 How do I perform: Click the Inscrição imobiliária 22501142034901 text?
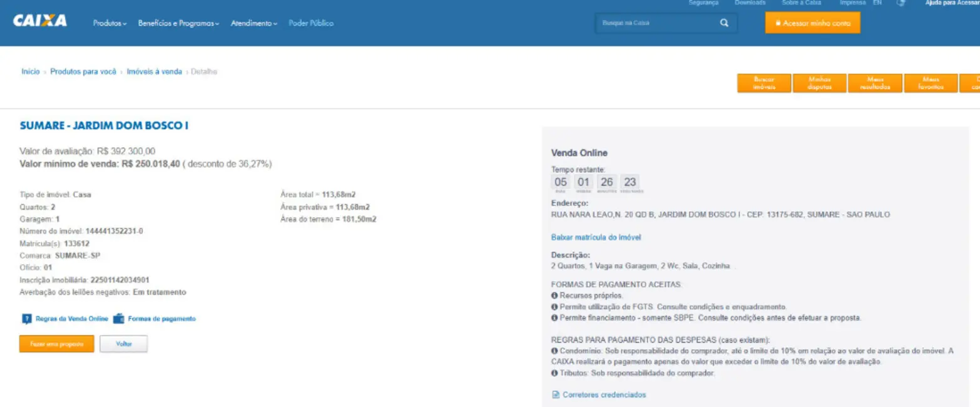(84, 280)
